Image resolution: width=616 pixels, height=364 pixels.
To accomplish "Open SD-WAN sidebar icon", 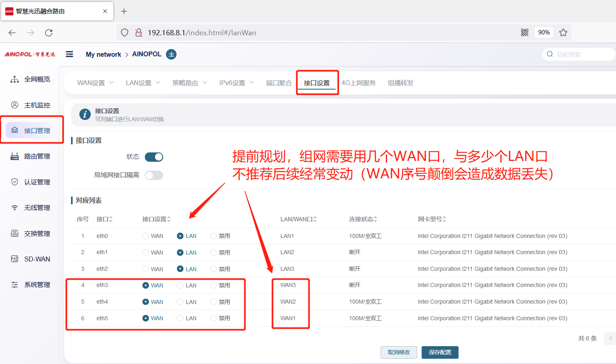I will coord(15,259).
